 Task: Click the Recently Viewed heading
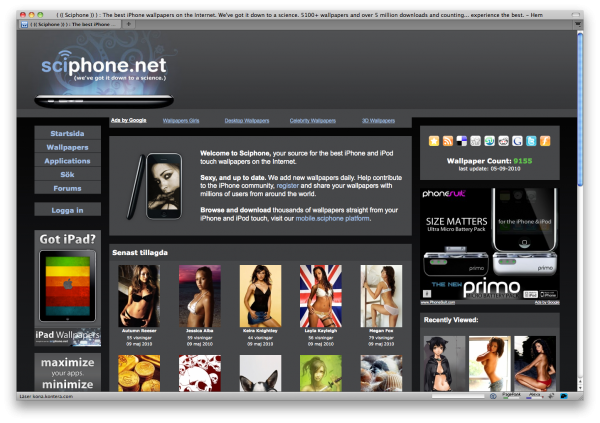pos(451,320)
